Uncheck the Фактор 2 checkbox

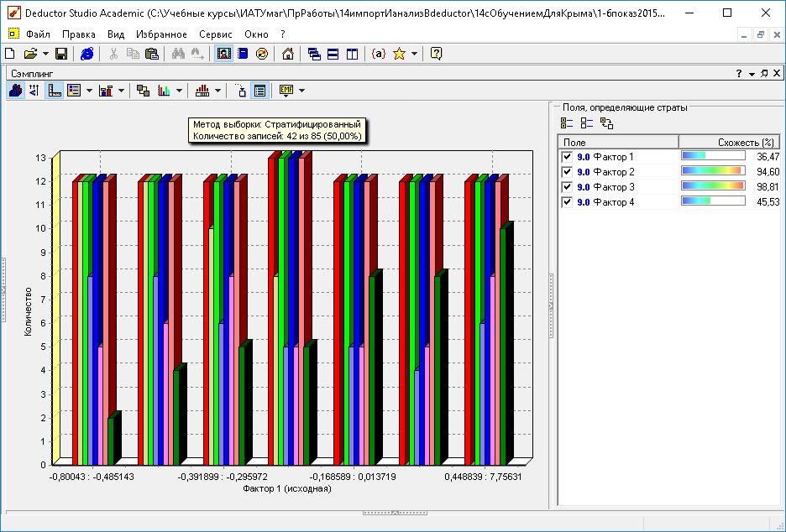click(x=567, y=172)
